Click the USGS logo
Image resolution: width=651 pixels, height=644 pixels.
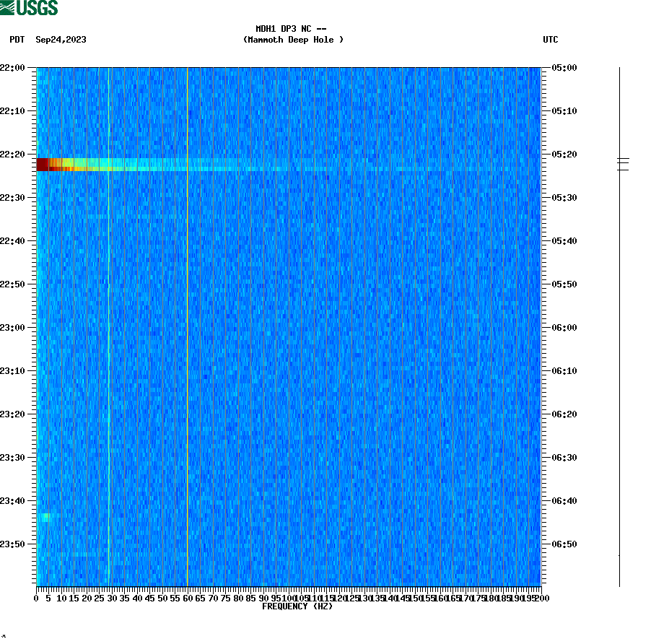coord(29,8)
